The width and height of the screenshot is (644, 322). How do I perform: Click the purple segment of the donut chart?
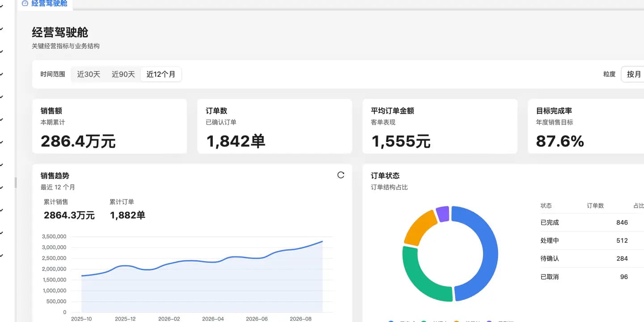coord(442,214)
